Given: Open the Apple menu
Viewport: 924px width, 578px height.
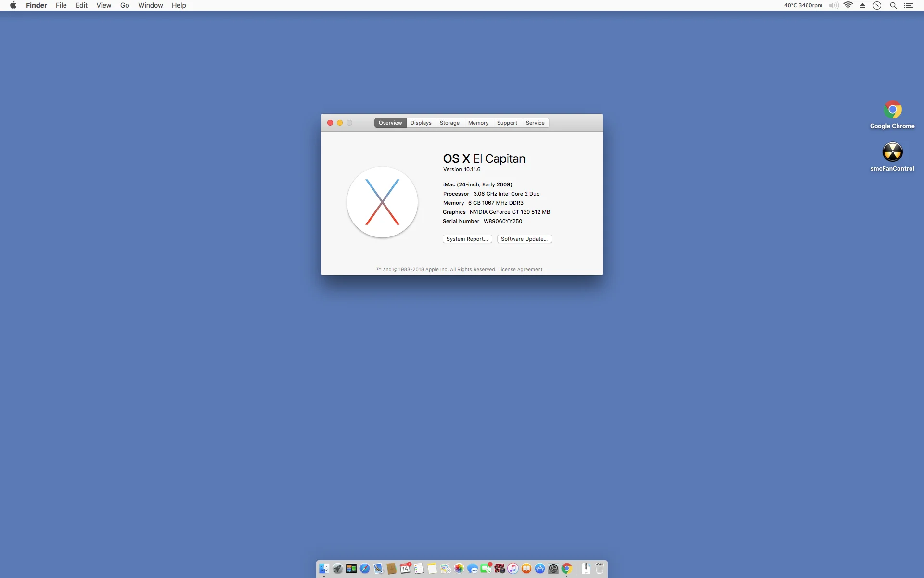Looking at the screenshot, I should 13,5.
